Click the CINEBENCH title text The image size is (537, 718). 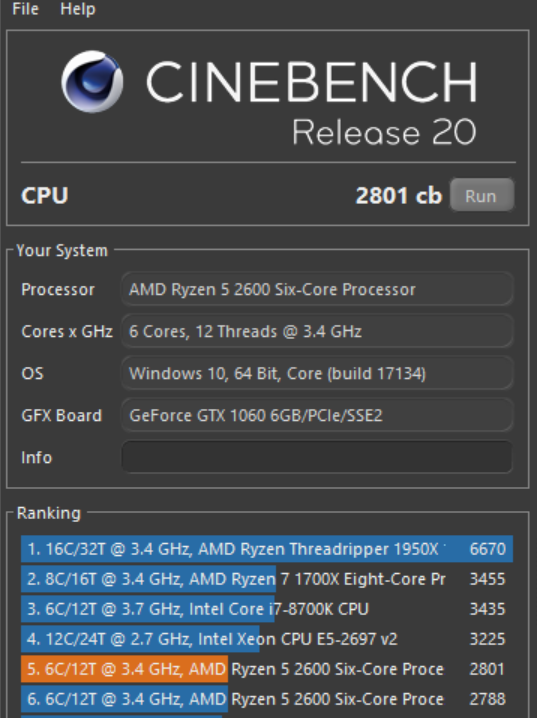[312, 82]
